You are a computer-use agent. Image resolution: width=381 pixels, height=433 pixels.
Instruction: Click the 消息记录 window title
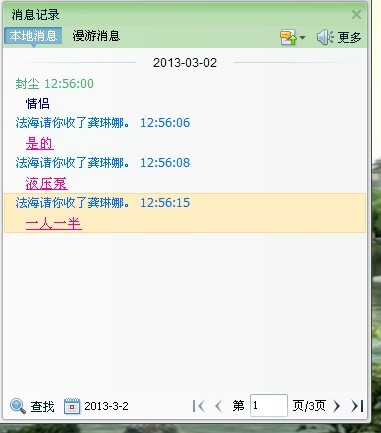[35, 15]
